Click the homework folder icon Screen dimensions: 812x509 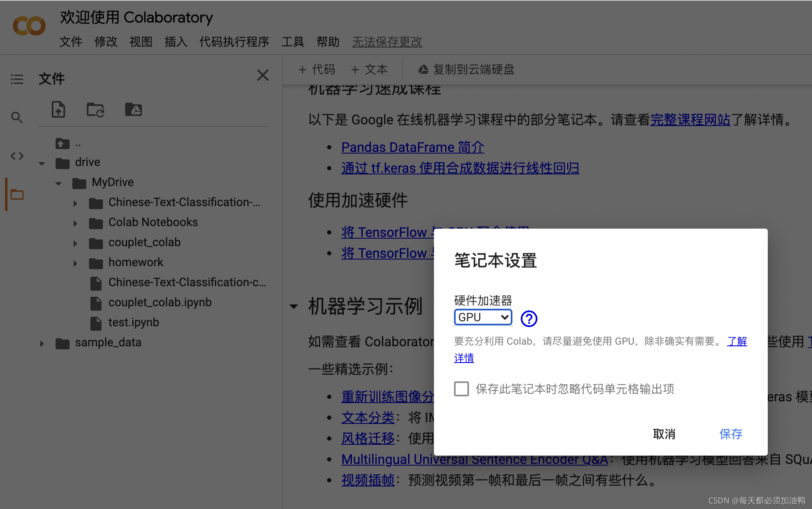[x=96, y=263]
